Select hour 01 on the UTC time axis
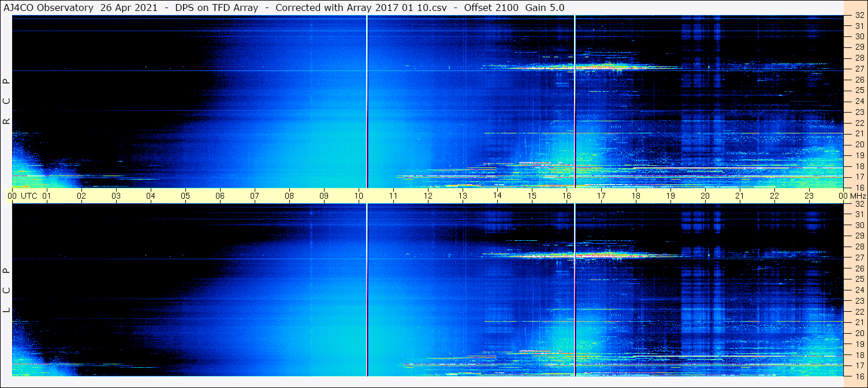This screenshot has width=868, height=388. point(47,196)
